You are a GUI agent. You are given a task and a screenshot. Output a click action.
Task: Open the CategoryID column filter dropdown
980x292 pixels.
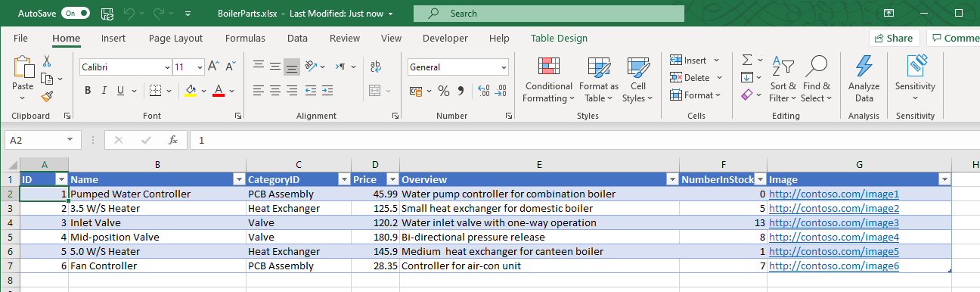344,179
